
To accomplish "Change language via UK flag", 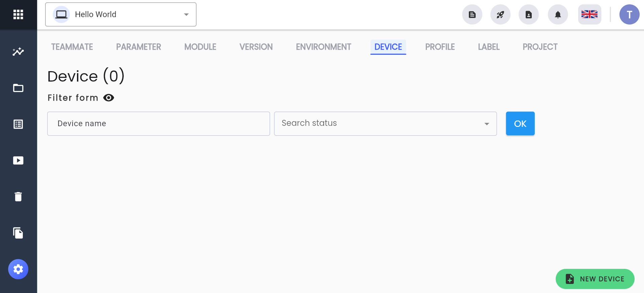I will 590,14.
